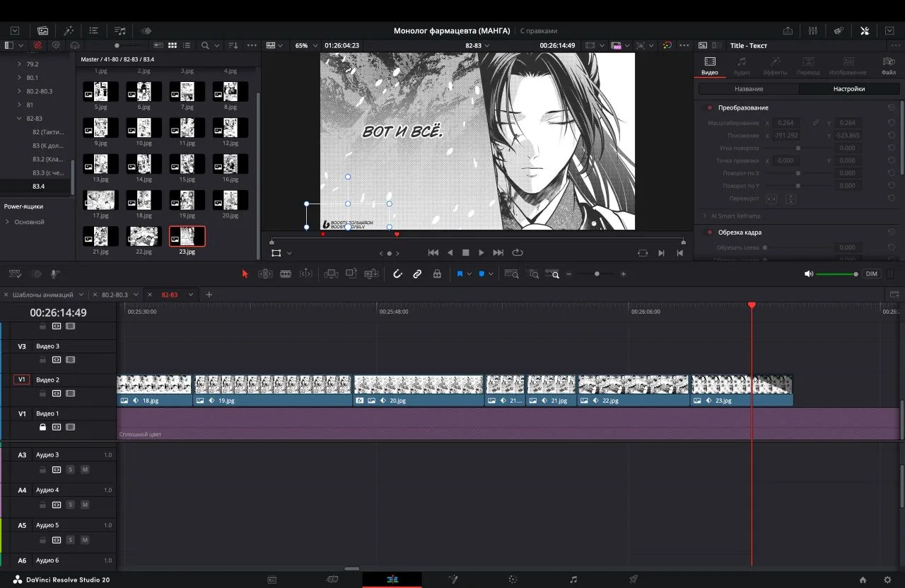Select the Trim Edit Mode tool
The height and width of the screenshot is (588, 905).
pos(266,274)
